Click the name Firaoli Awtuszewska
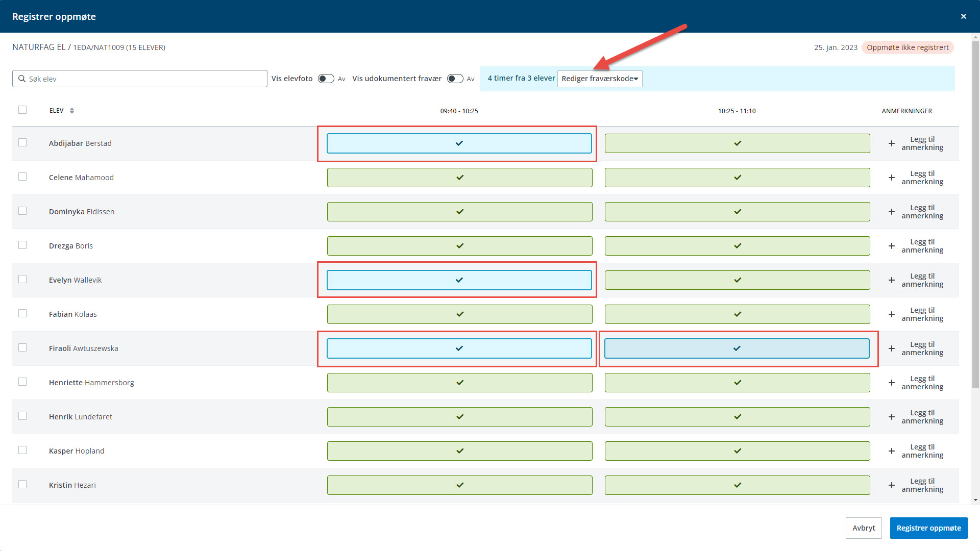Screen dimensions: 980x551 pyautogui.click(x=84, y=348)
